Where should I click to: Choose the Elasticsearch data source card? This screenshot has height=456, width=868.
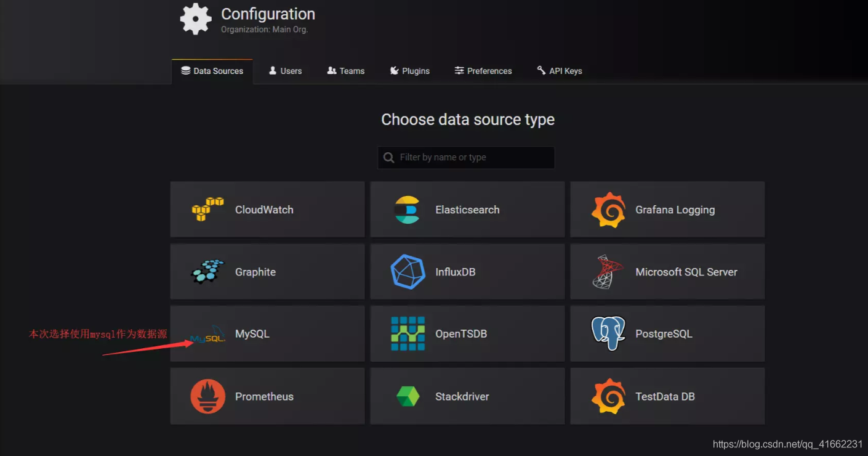[467, 210]
